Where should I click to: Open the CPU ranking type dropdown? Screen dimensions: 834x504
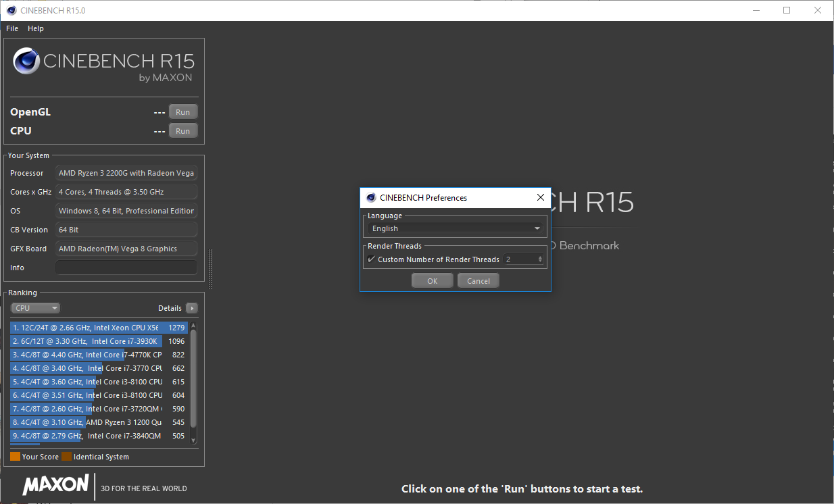[36, 308]
